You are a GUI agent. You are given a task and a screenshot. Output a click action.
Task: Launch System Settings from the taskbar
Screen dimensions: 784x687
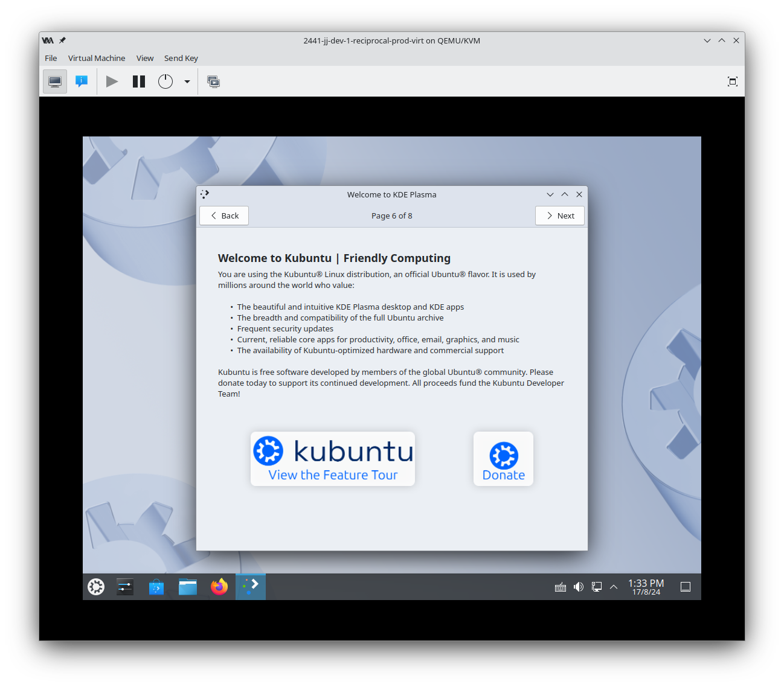(x=125, y=587)
